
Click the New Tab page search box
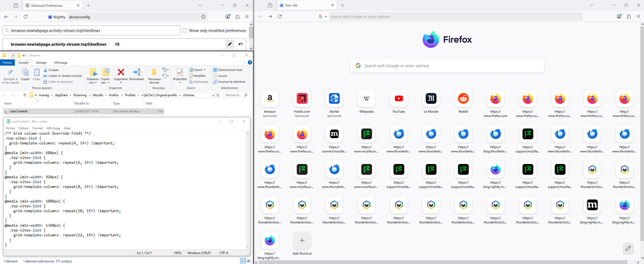pos(448,66)
